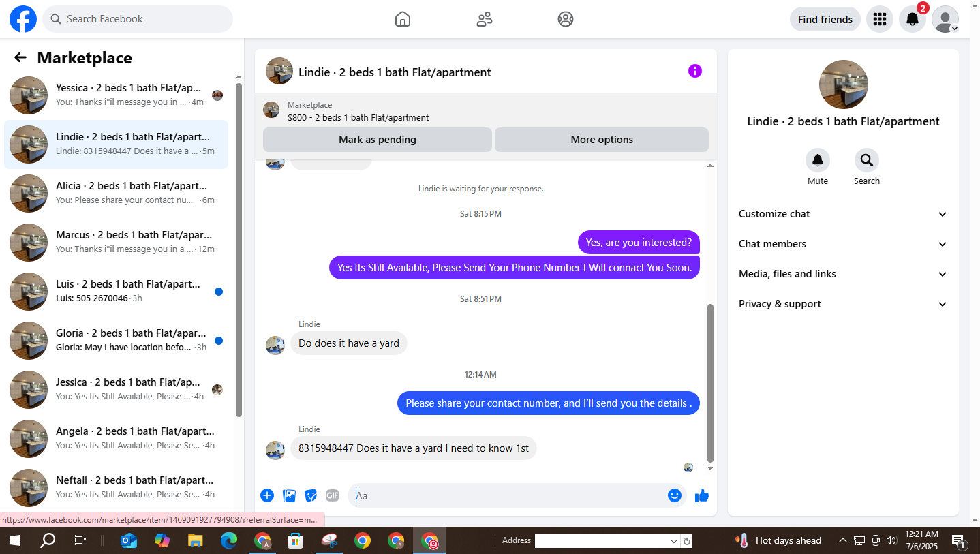The width and height of the screenshot is (980, 554).
Task: Click the Mark as pending button
Action: coord(378,140)
